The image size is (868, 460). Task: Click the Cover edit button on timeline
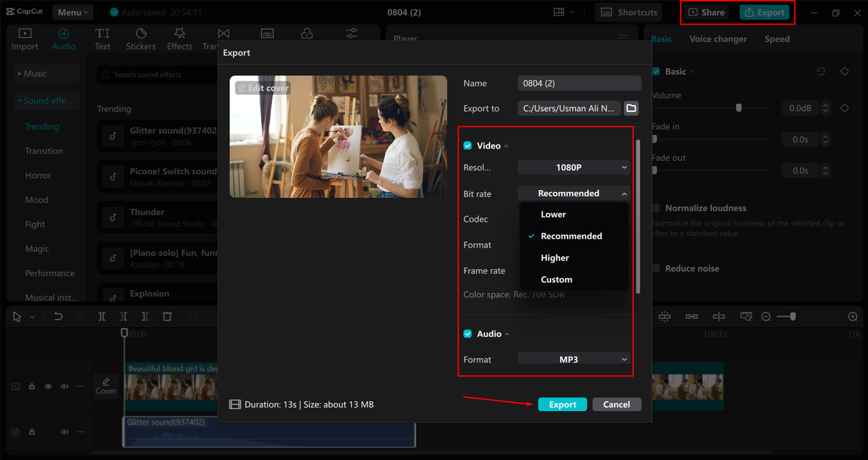pyautogui.click(x=106, y=386)
